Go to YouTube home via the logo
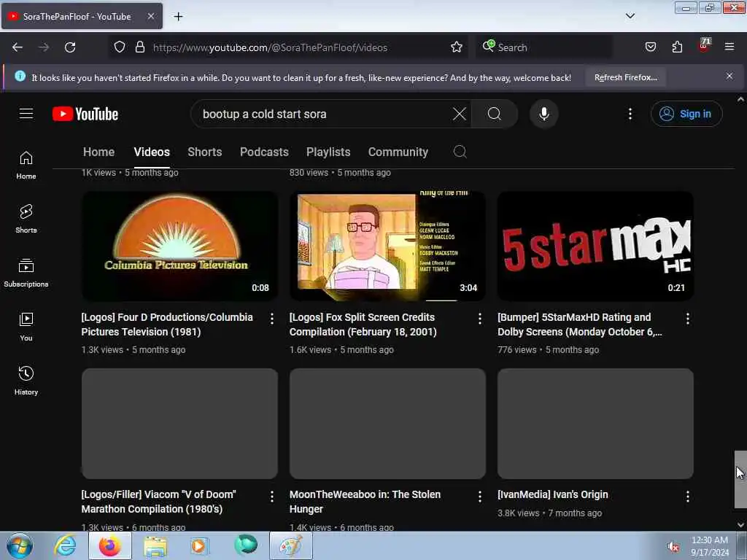The image size is (747, 560). [85, 114]
